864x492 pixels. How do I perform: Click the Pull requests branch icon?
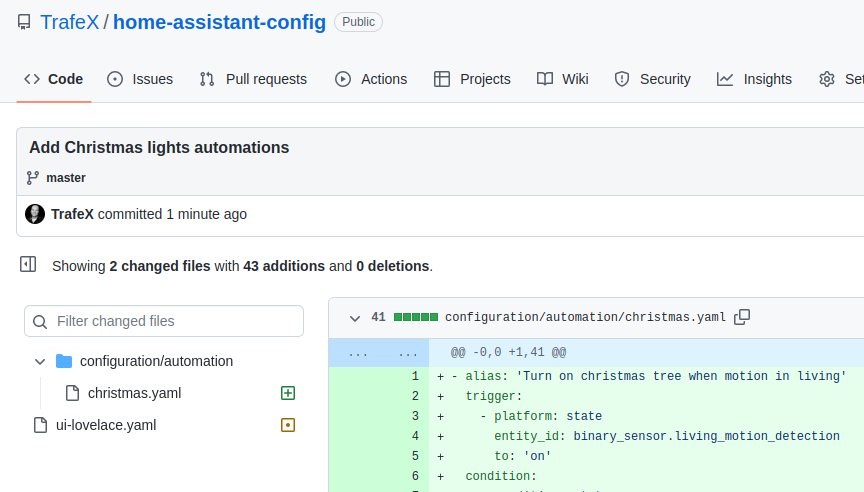(207, 79)
